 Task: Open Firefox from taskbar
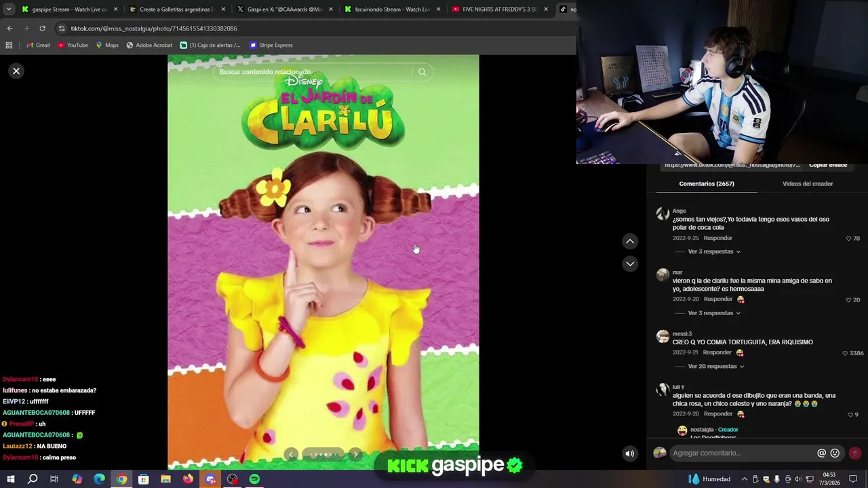pos(188,479)
